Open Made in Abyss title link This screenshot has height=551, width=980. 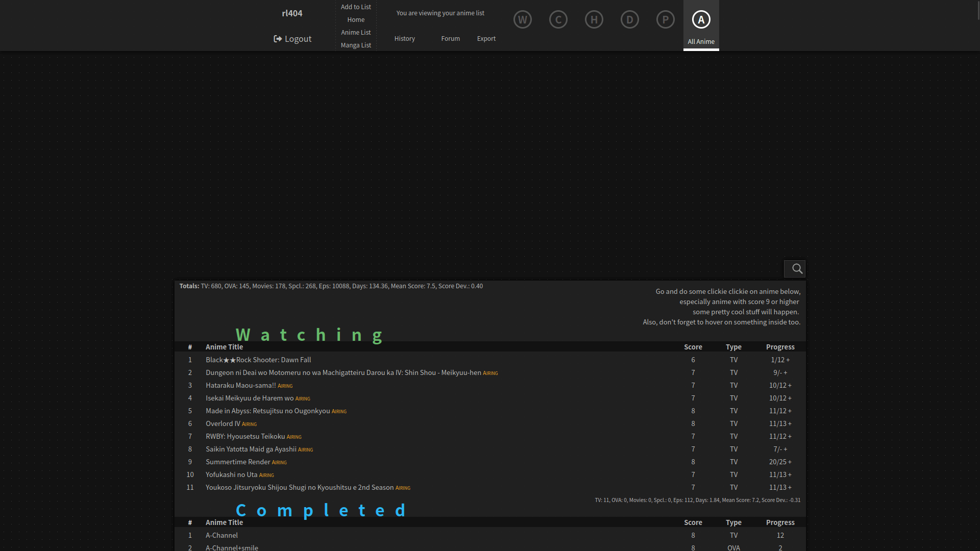[267, 411]
